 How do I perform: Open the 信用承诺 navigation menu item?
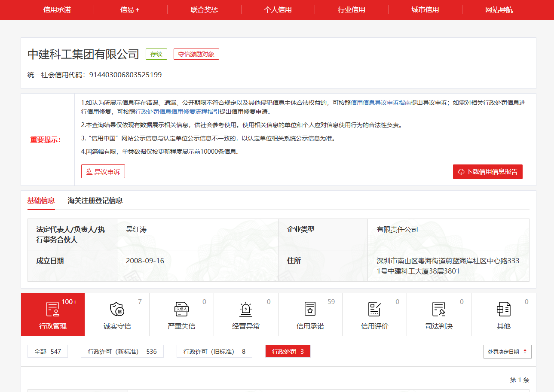[57, 9]
